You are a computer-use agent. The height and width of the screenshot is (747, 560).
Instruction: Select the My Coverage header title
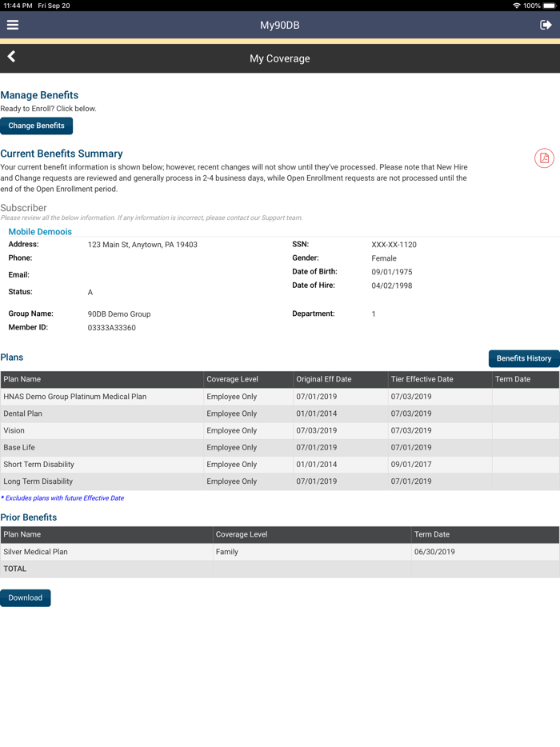click(x=280, y=58)
